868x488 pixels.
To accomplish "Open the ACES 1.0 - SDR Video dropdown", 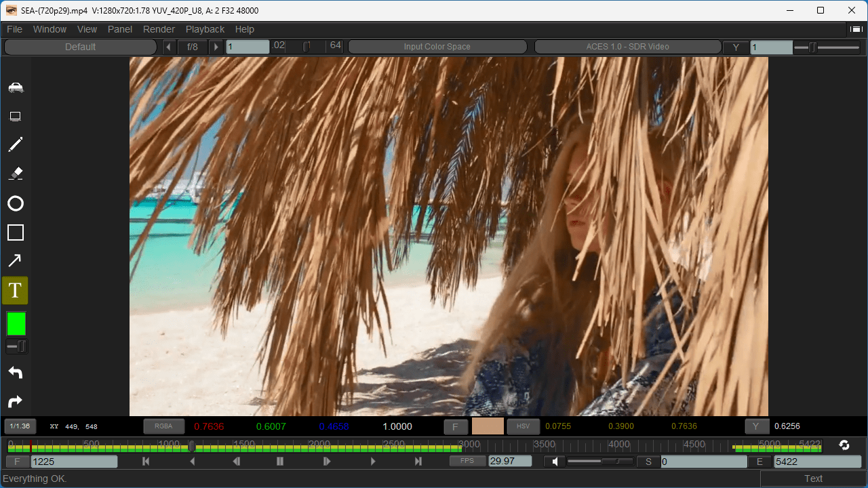I will (x=628, y=47).
